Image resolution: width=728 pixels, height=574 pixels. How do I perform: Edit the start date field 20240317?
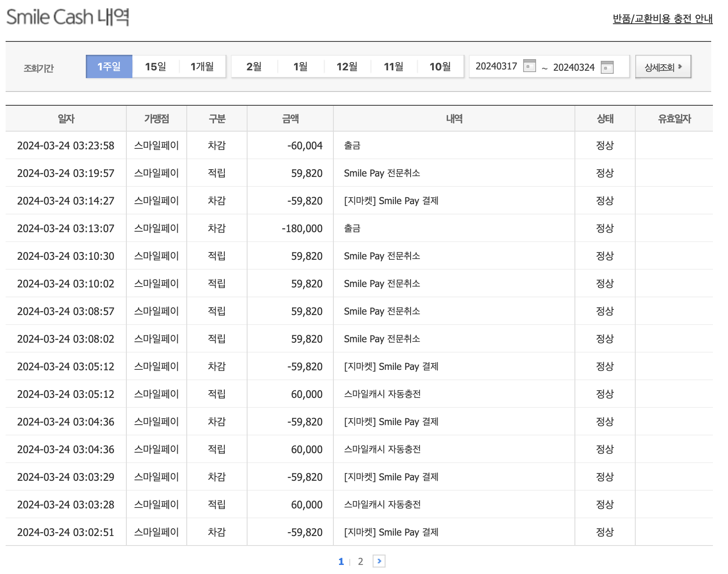pos(496,66)
